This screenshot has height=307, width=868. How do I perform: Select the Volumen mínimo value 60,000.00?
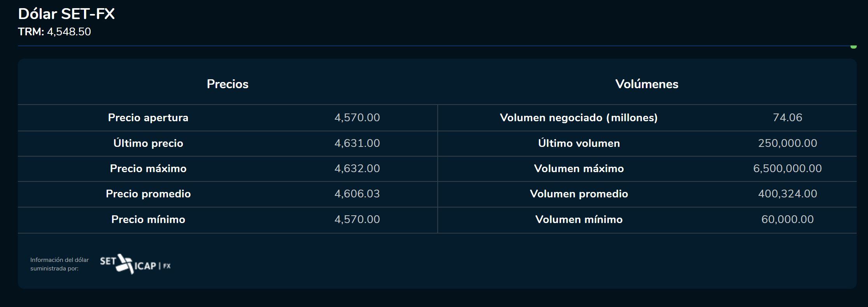click(x=787, y=220)
